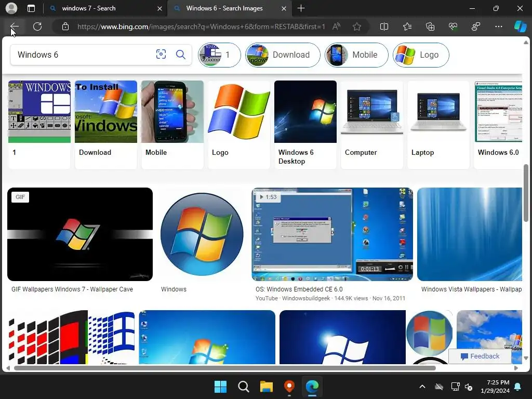Click the magnifier search button
The width and height of the screenshot is (532, 399).
[180, 54]
